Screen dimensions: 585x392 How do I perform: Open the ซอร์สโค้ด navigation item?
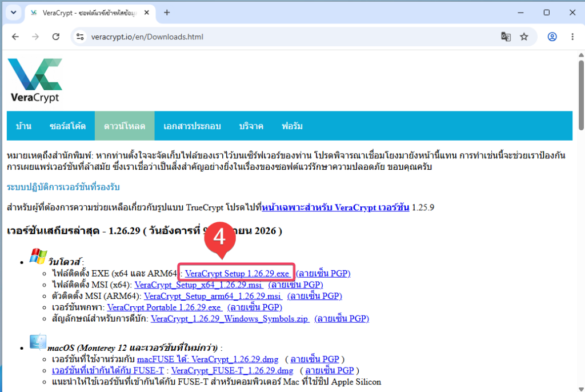pos(67,126)
